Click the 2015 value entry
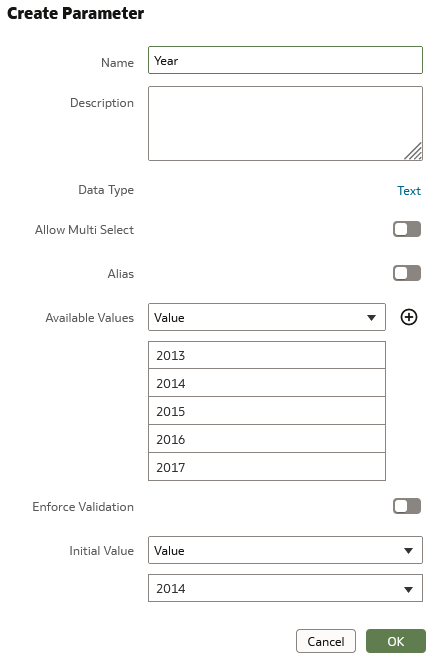Viewport: 430px width, 661px height. point(266,411)
